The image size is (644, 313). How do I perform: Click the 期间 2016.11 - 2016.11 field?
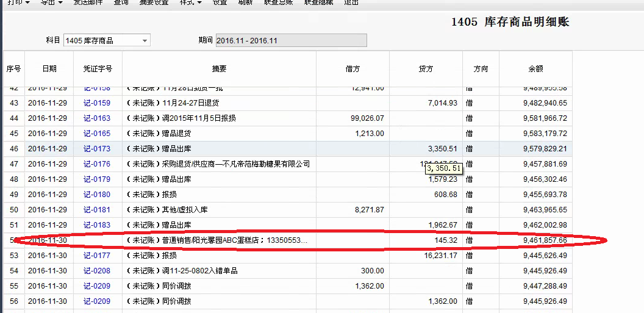[291, 40]
